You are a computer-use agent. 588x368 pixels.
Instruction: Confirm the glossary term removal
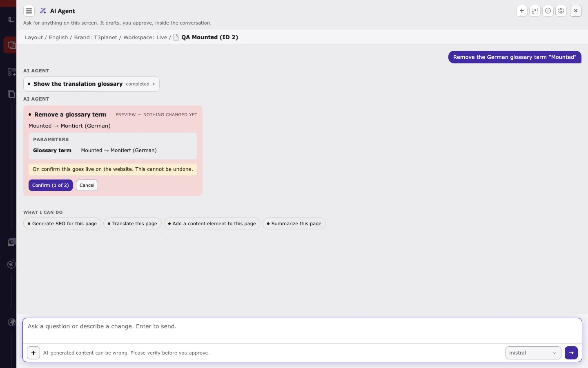(x=51, y=185)
